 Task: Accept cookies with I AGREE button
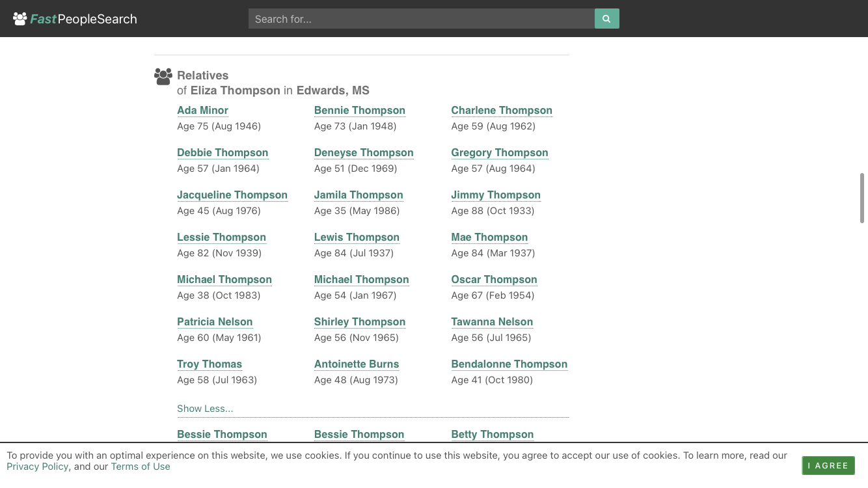tap(828, 465)
